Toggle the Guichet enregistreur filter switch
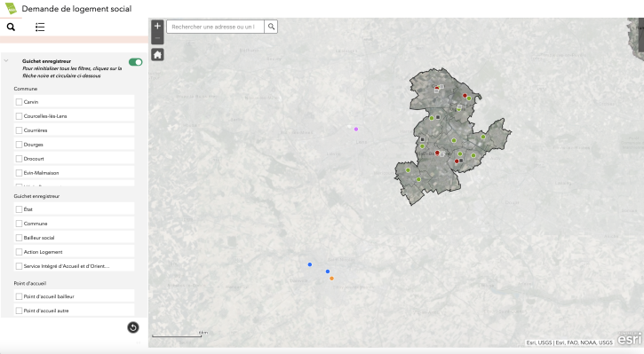Screen dimensions: 644x354 click(136, 62)
